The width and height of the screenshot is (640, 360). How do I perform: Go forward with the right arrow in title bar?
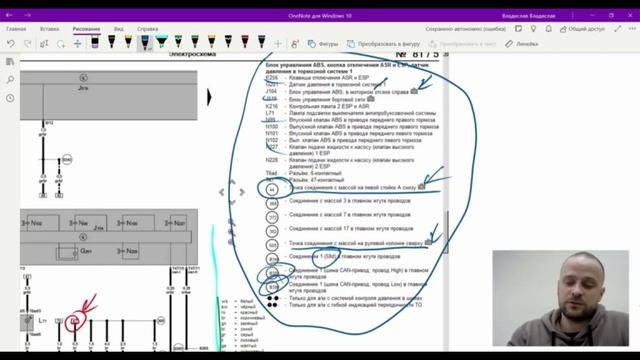(x=27, y=15)
